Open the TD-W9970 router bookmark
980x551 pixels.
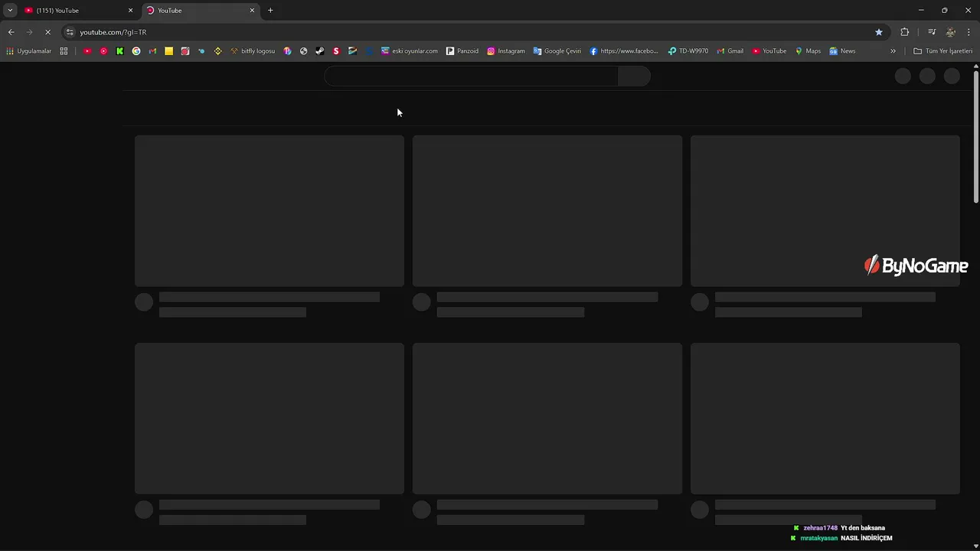(688, 51)
